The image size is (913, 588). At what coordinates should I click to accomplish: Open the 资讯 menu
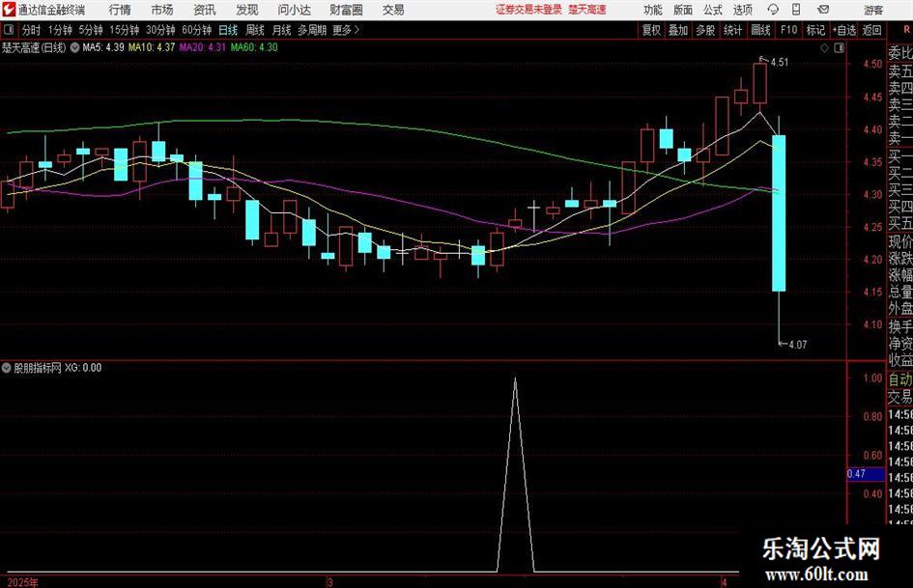pos(205,10)
